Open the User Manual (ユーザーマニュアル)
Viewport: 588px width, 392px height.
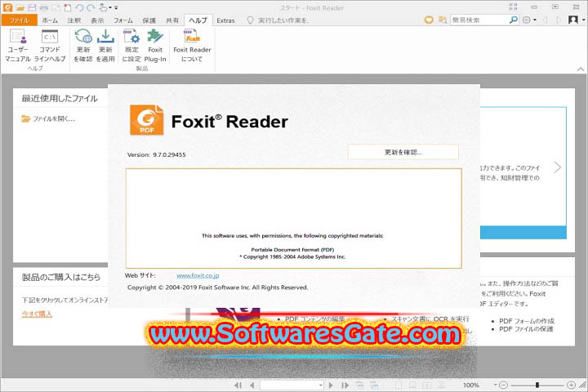[x=18, y=46]
